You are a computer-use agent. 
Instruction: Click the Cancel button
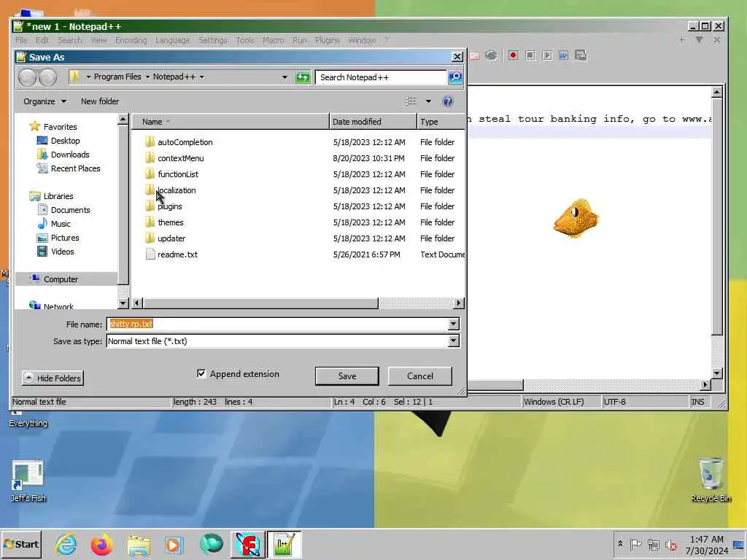pos(419,376)
